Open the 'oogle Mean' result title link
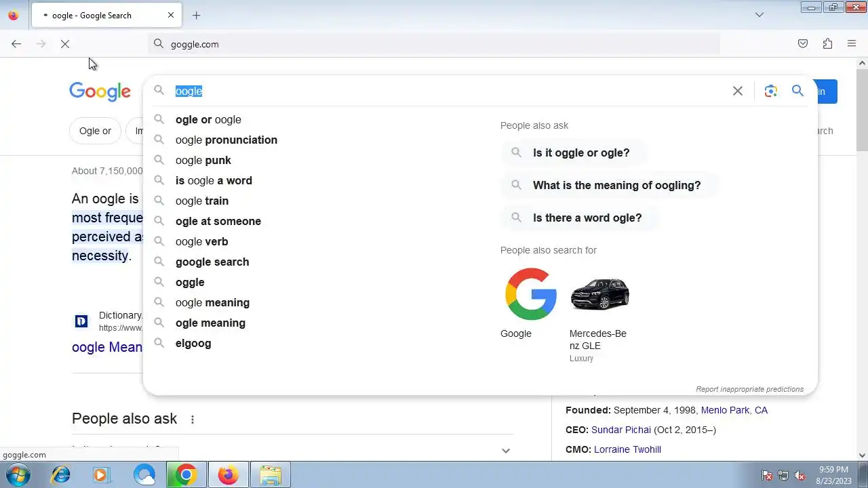Image resolution: width=868 pixels, height=488 pixels. click(x=107, y=347)
